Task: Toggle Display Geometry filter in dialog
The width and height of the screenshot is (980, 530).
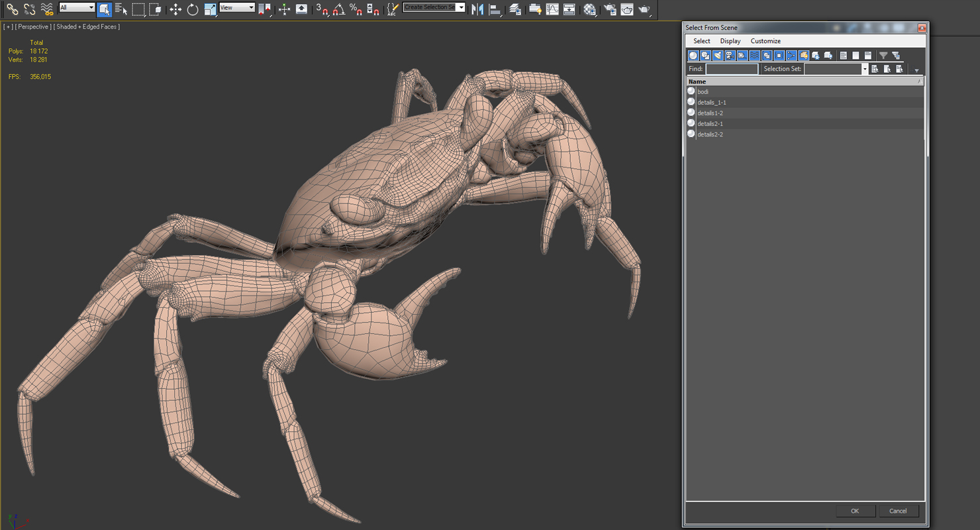Action: [693, 56]
